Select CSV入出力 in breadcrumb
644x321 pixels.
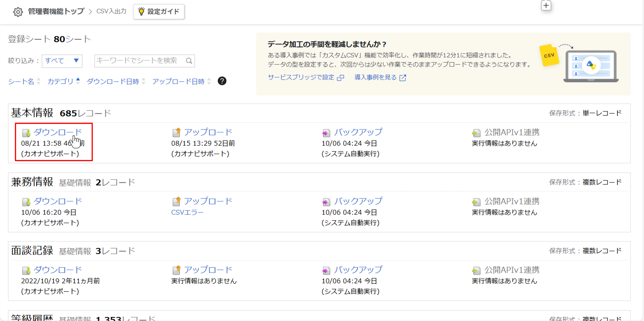(111, 11)
